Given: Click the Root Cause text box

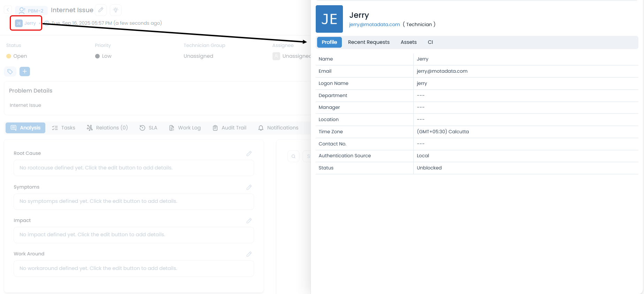Looking at the screenshot, I should (x=134, y=168).
